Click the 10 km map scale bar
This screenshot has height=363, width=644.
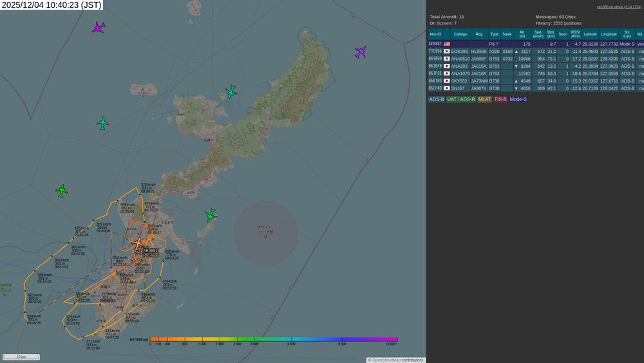click(x=21, y=357)
